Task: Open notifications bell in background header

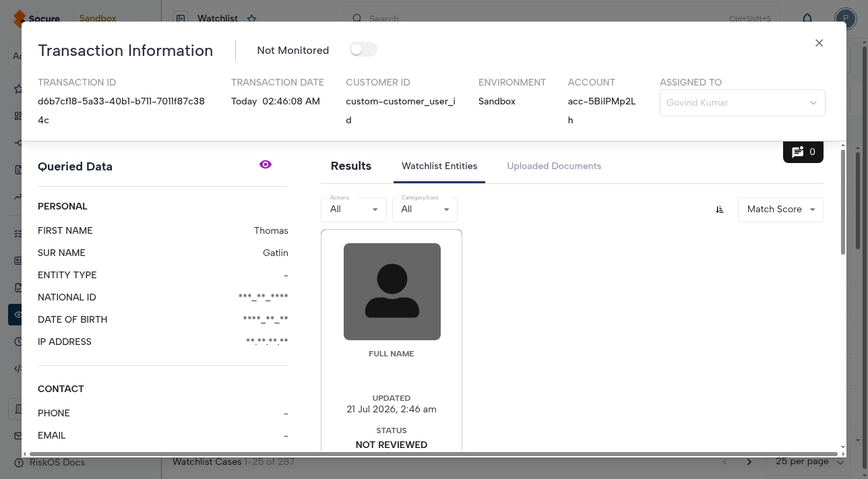Action: (807, 18)
